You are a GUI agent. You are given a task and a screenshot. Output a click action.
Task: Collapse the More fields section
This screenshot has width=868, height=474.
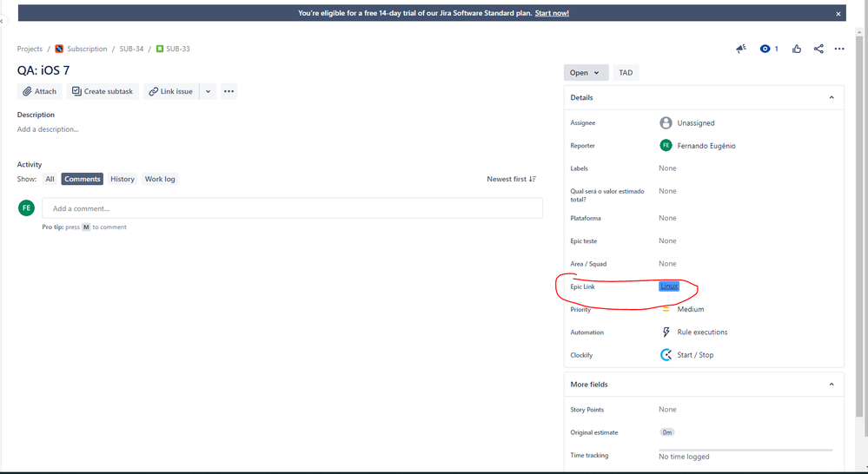831,385
